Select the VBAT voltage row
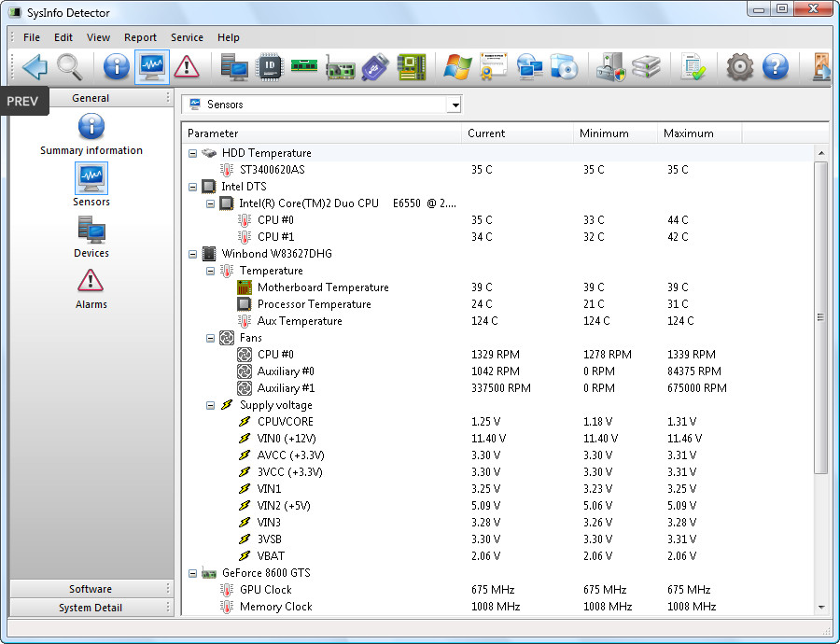 pos(498,556)
